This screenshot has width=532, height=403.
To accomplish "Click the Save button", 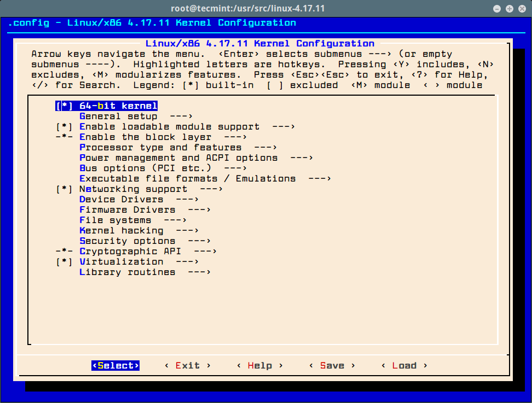I will point(332,366).
